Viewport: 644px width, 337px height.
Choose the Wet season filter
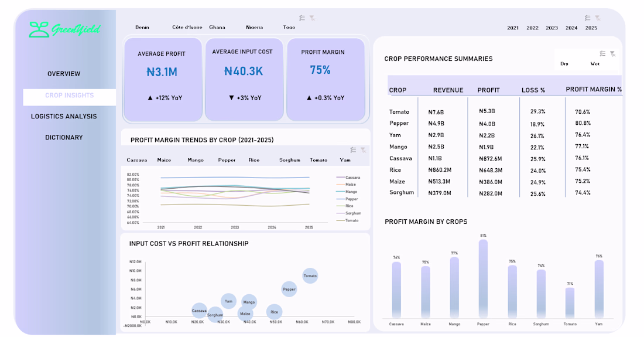[x=595, y=64]
